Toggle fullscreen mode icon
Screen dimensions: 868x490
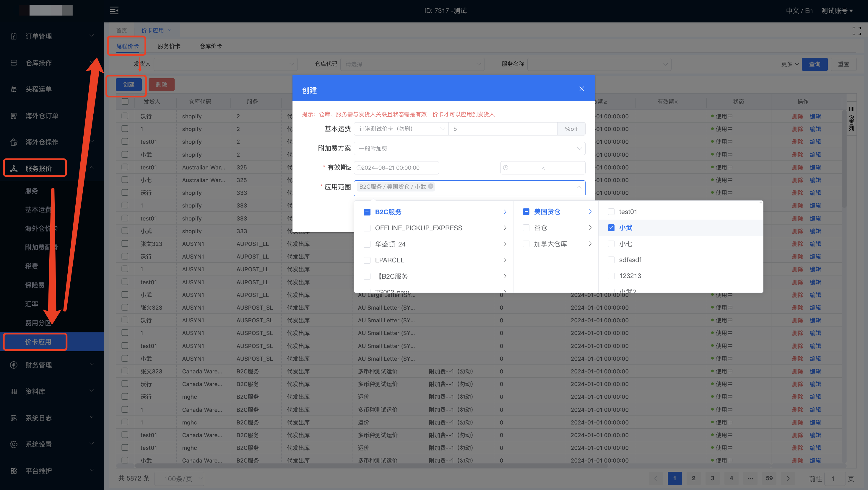pyautogui.click(x=856, y=31)
